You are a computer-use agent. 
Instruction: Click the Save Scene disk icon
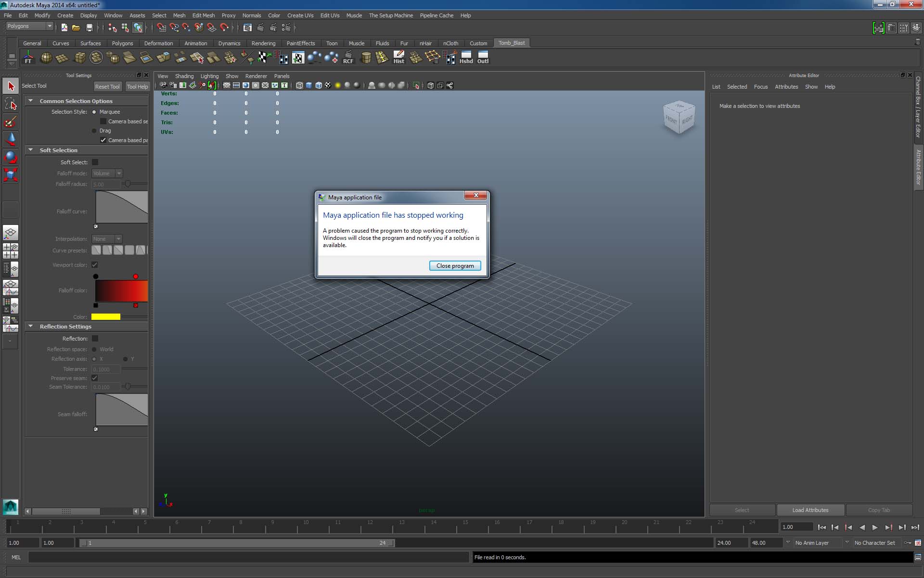click(x=89, y=27)
